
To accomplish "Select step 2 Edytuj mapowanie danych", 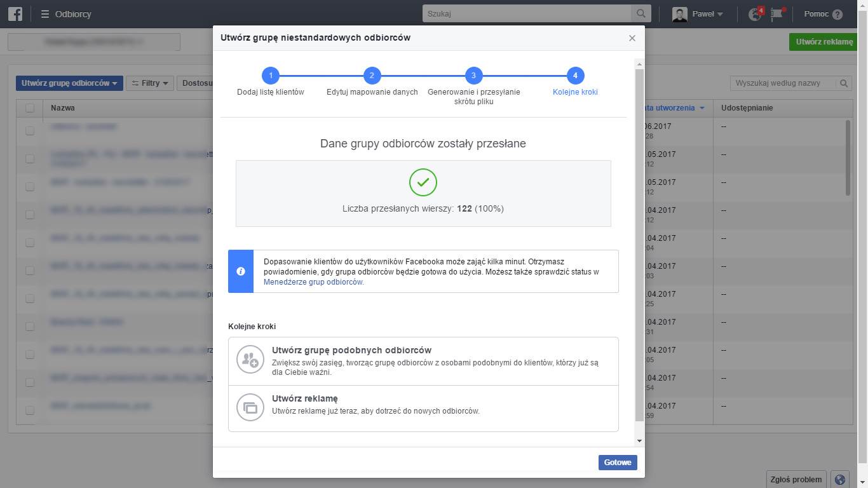I will tap(372, 76).
